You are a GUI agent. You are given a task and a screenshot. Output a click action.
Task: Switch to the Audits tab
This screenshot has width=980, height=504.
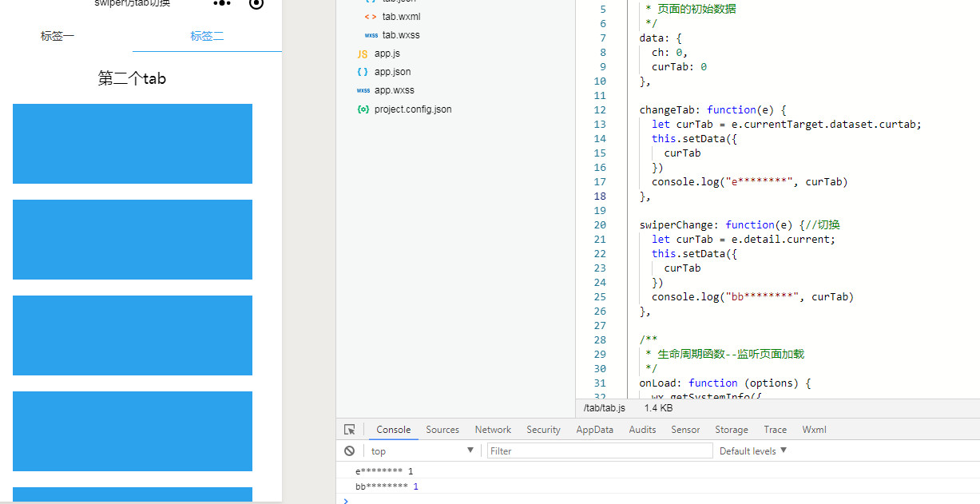642,430
